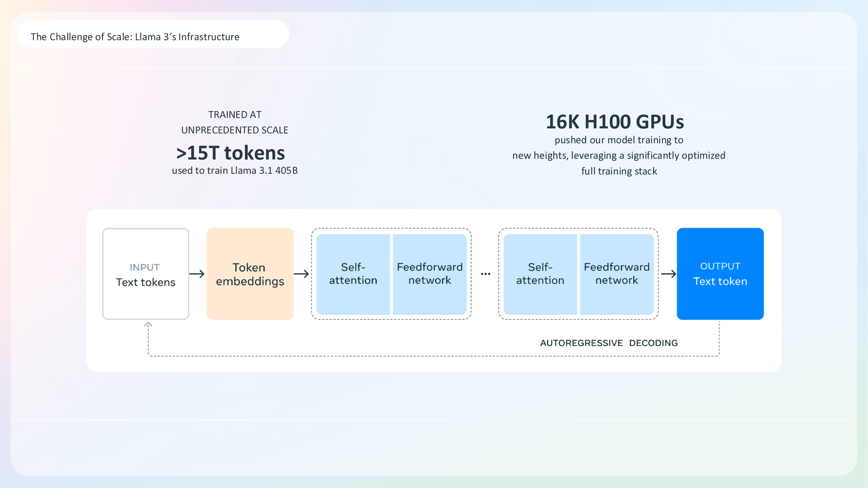Click the INPUT Text tokens box

tap(146, 274)
